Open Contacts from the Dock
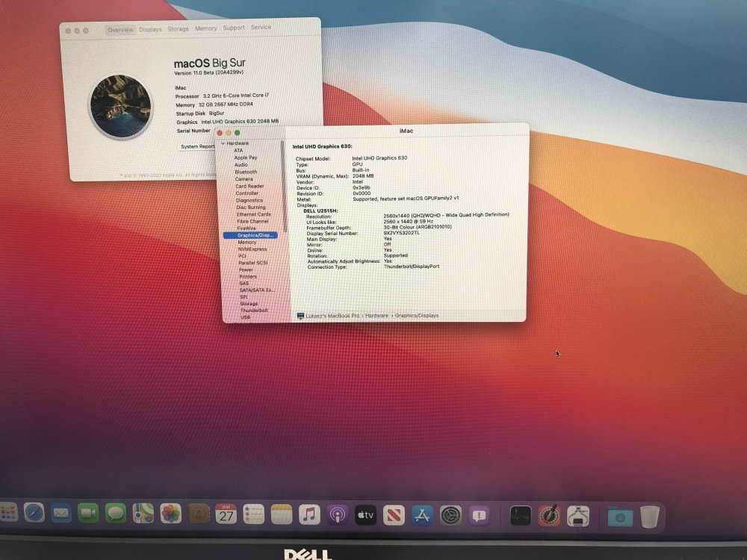The image size is (747, 560). (x=198, y=514)
